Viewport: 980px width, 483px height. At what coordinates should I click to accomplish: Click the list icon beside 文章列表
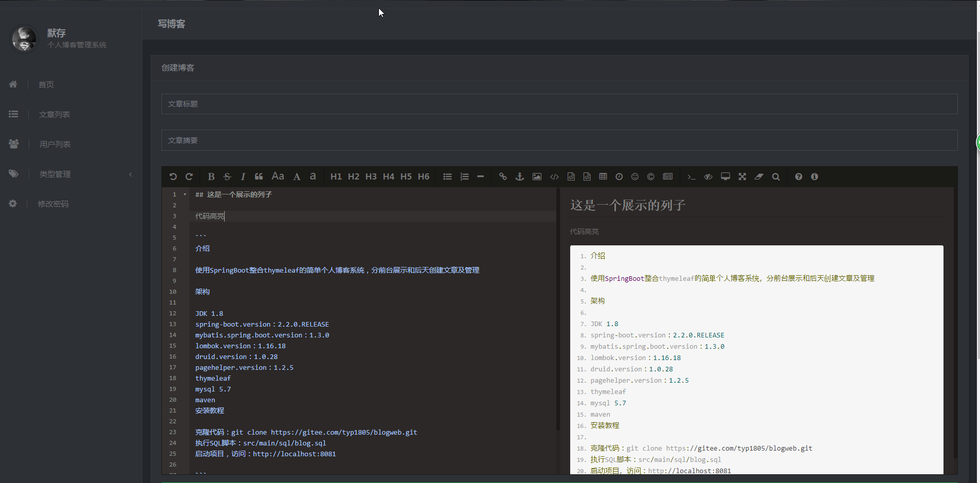13,114
